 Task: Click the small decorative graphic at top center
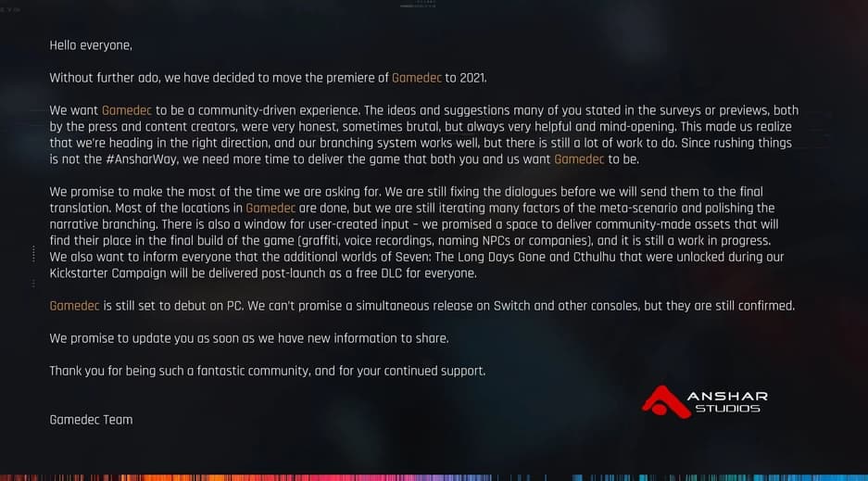418,5
